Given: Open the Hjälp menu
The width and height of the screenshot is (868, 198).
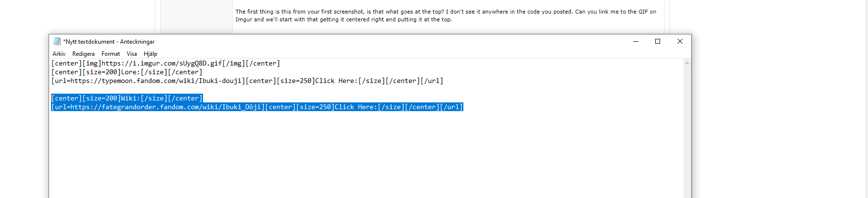Looking at the screenshot, I should [x=151, y=54].
